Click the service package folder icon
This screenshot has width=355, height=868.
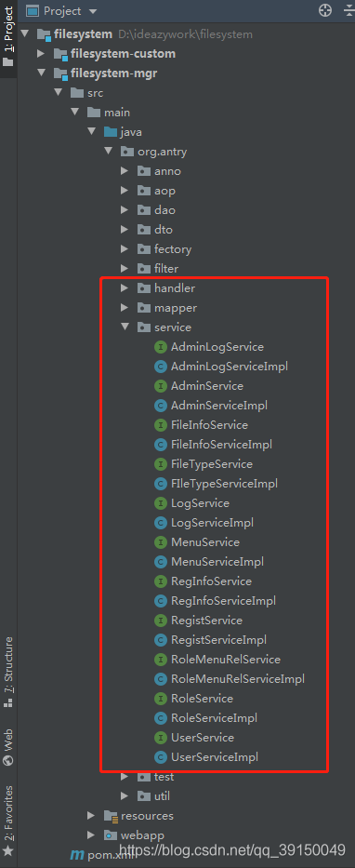point(144,327)
